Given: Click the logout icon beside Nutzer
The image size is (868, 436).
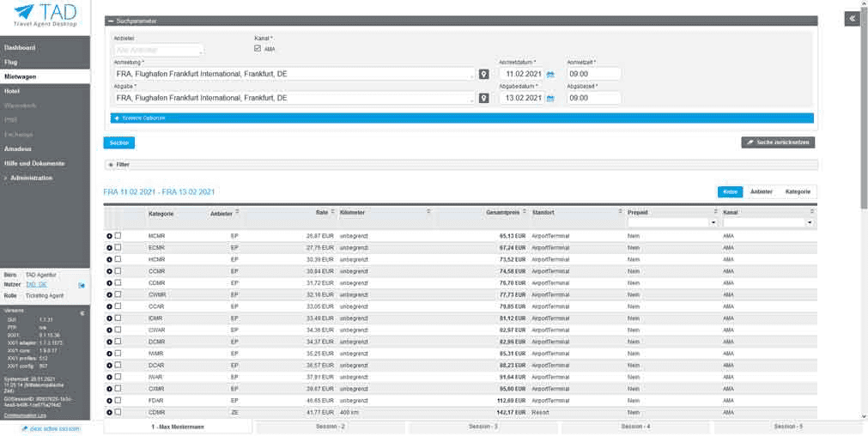Looking at the screenshot, I should (x=82, y=285).
